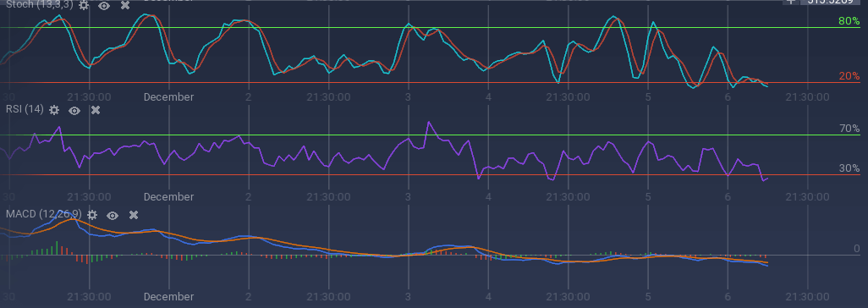Hide the MACD indicator with eye icon
Viewport: 868px width, 308px height.
click(x=113, y=215)
